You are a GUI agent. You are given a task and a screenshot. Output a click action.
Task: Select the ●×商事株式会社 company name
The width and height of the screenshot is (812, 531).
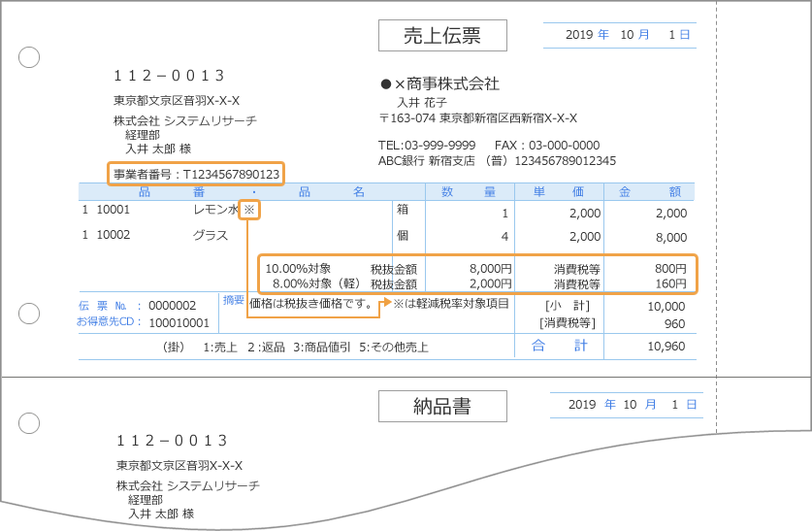click(439, 83)
